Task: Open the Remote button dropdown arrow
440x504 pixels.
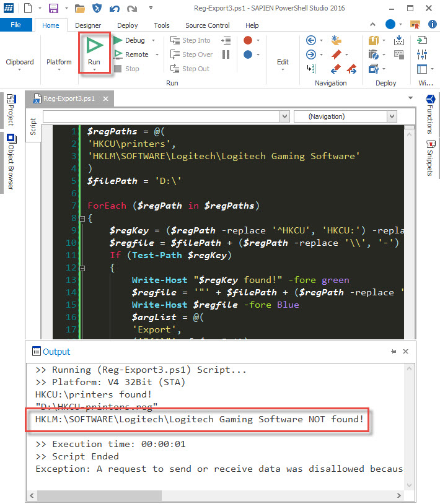Action: click(x=157, y=54)
